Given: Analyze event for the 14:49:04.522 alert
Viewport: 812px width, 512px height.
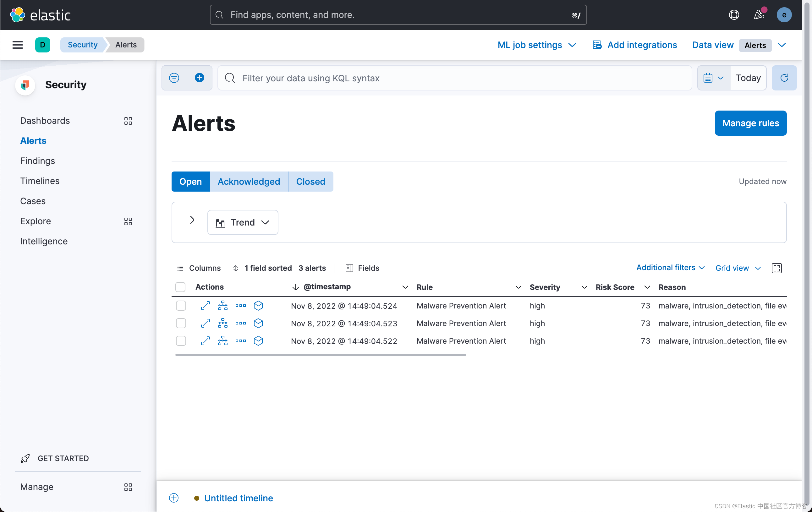Looking at the screenshot, I should tap(223, 341).
